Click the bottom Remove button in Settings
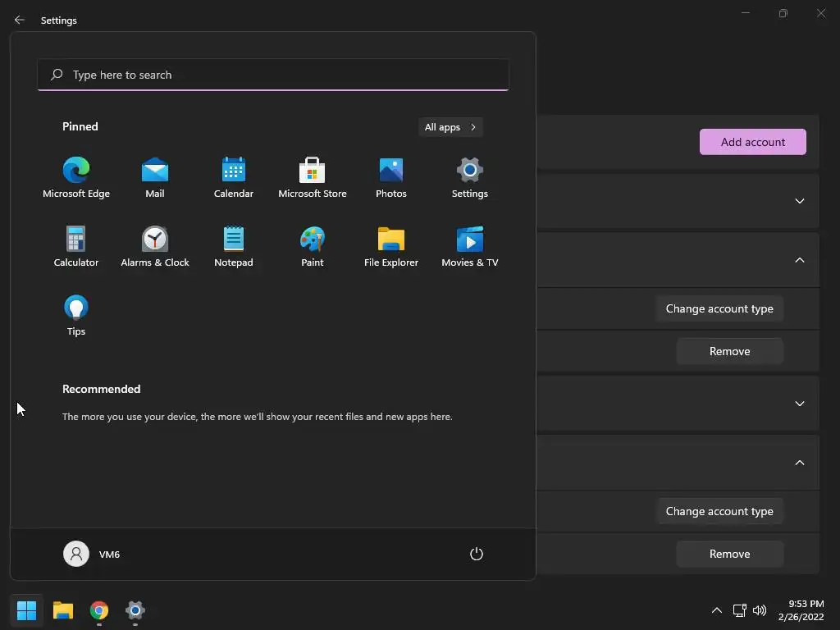Screen dimensions: 840x630 pyautogui.click(x=729, y=554)
